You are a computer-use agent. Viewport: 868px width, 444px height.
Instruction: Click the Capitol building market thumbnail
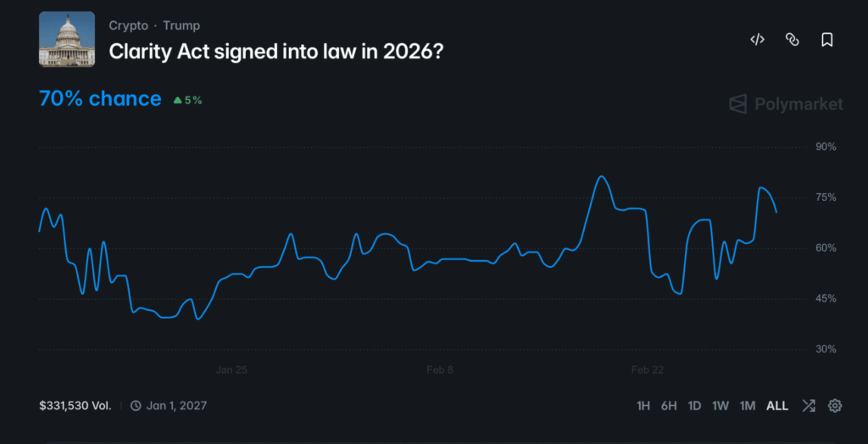coord(67,39)
